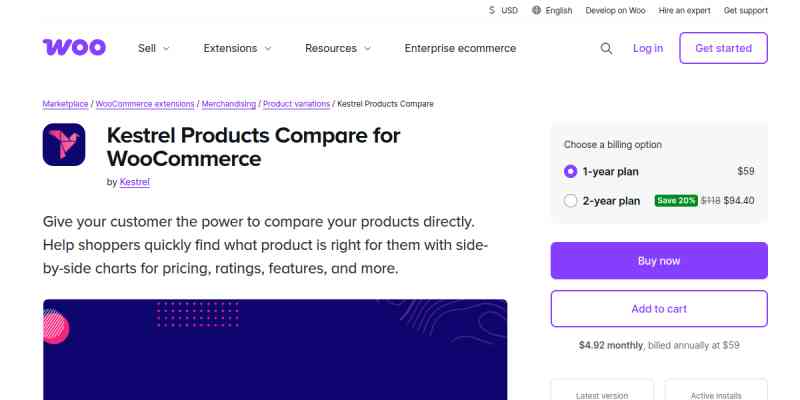Click the Kestrel author link
The height and width of the screenshot is (400, 800).
tap(135, 182)
